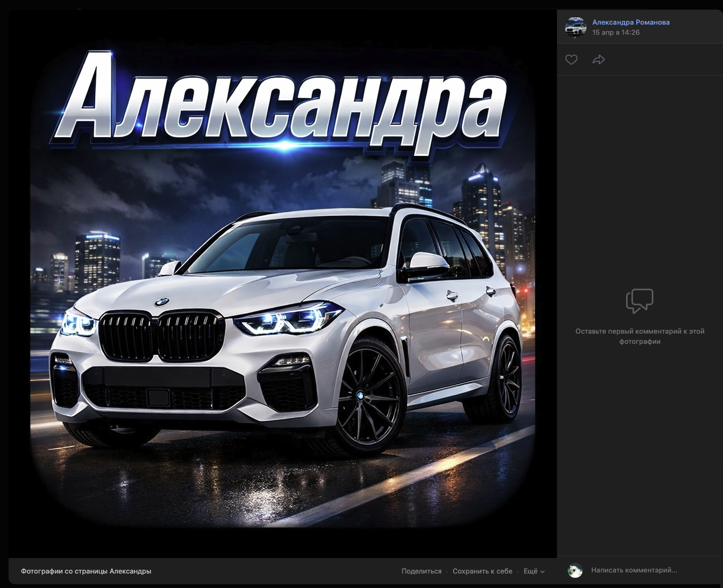This screenshot has height=588, width=723.
Task: Like the photo with the heart icon
Action: click(x=571, y=59)
